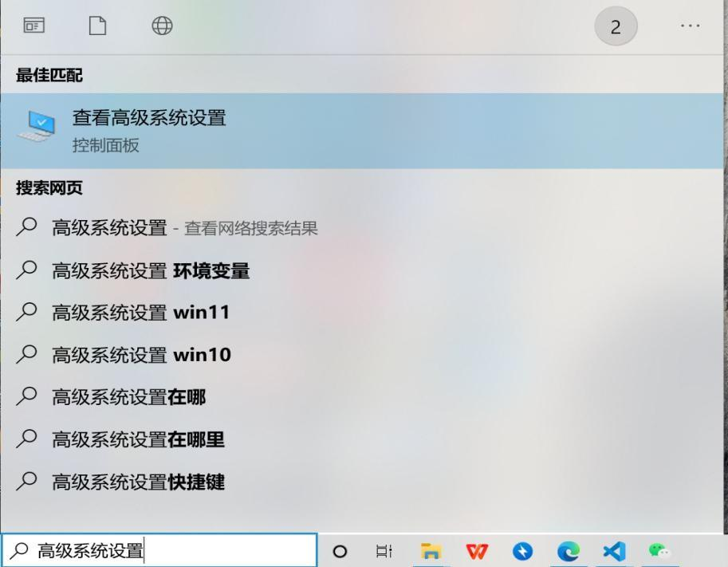
Task: Open Microsoft Edge from the taskbar
Action: click(569, 551)
